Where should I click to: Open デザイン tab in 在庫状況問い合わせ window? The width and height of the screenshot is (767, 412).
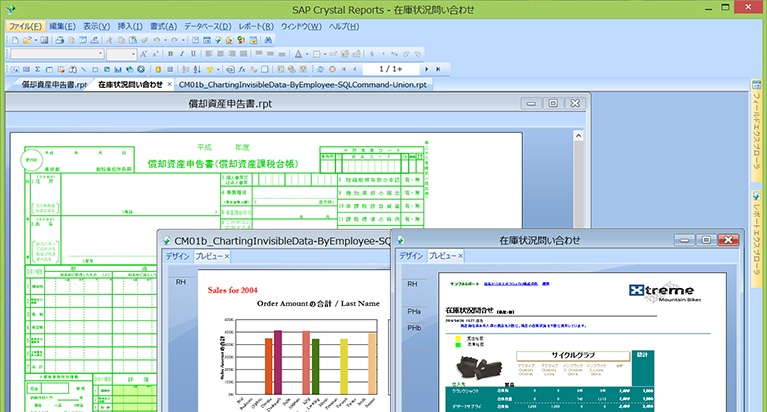pos(411,256)
